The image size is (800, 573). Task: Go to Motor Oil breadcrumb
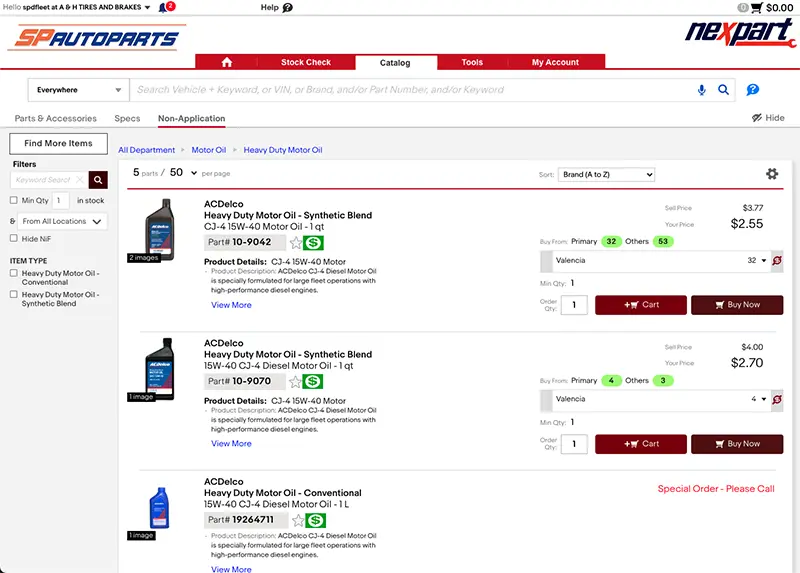209,150
